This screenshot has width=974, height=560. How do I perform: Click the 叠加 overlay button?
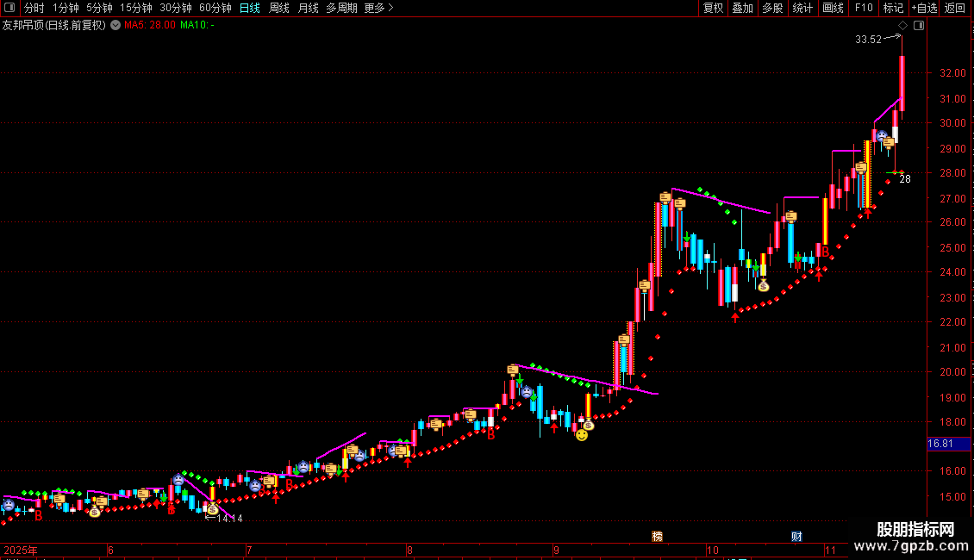tap(742, 8)
